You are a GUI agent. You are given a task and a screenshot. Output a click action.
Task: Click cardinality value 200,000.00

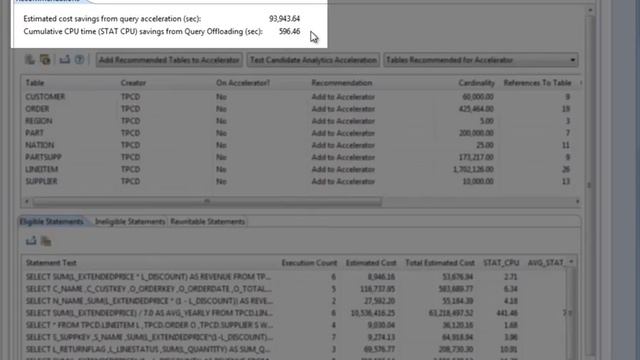476,133
